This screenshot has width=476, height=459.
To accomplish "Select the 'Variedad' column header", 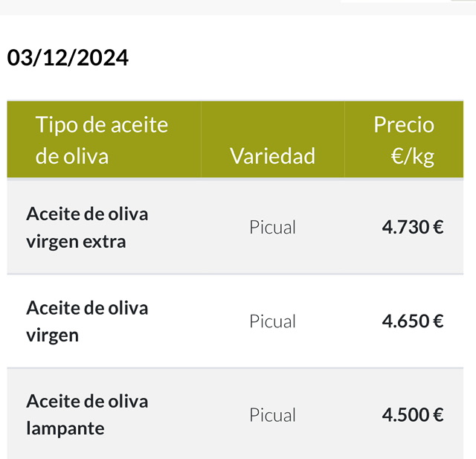I will (273, 155).
